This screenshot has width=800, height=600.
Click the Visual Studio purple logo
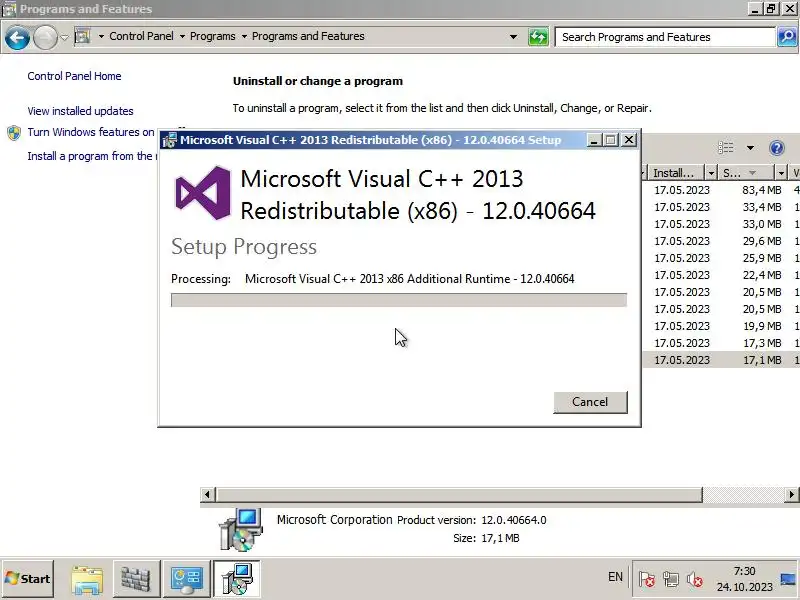203,193
